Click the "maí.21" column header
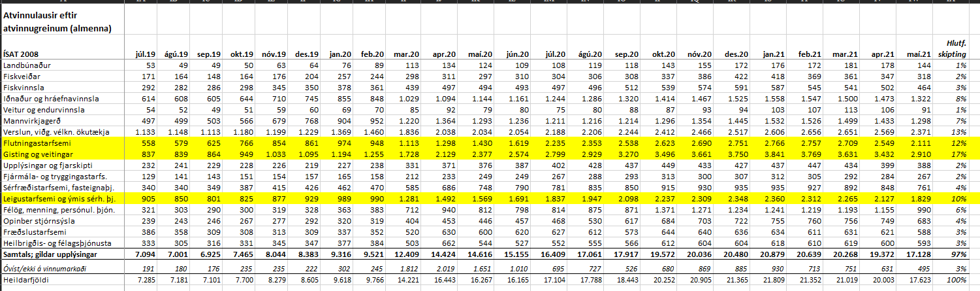980x291 pixels. (921, 54)
